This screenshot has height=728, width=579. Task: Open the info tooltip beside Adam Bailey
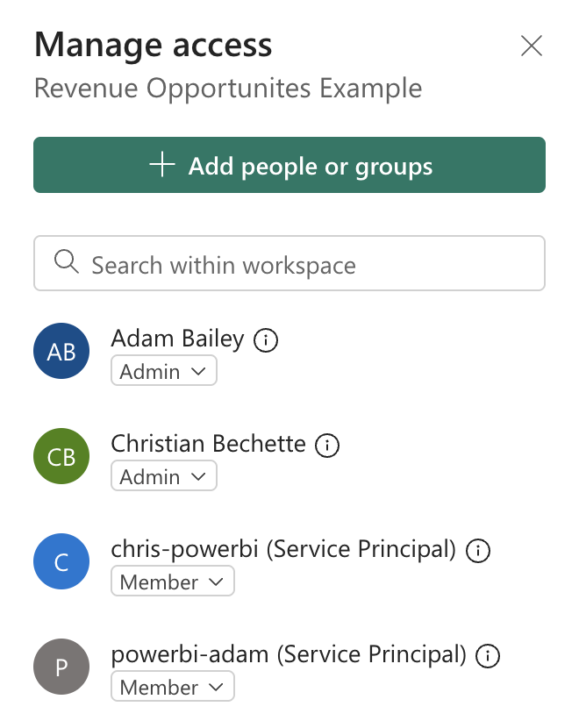click(264, 340)
